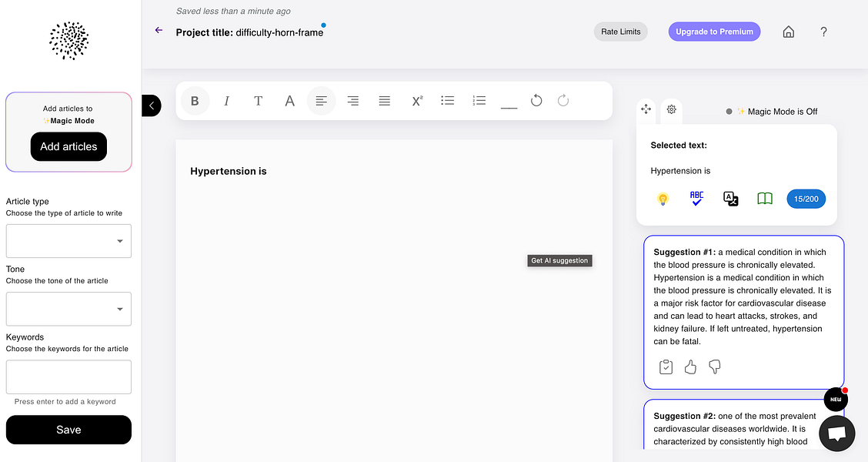Click the Get AI suggestion button

559,260
